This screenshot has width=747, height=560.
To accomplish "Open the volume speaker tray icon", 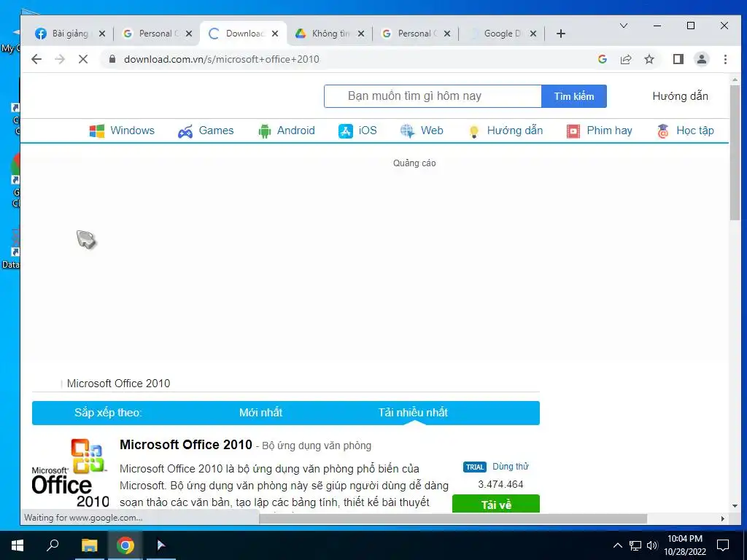I will click(x=652, y=545).
